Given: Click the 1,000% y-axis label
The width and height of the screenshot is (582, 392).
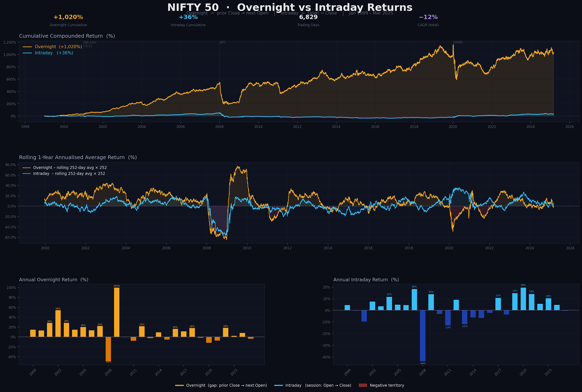Looking at the screenshot, I should 10,55.
